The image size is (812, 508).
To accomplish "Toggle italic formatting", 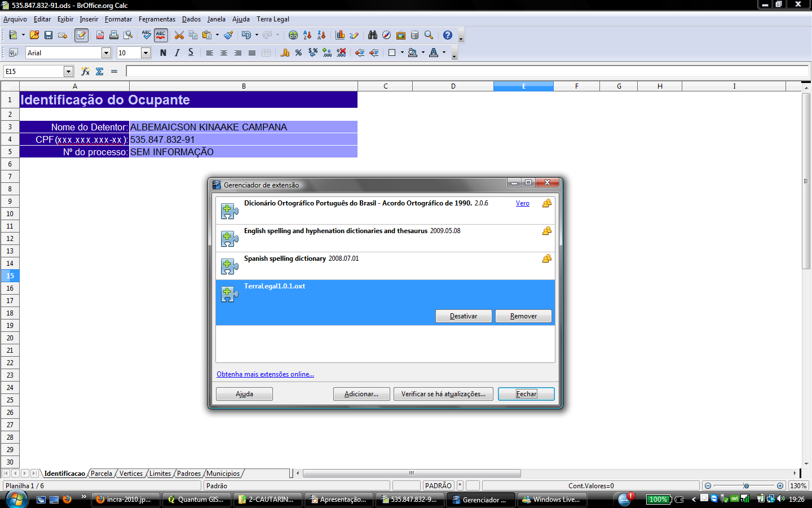I will (x=177, y=52).
